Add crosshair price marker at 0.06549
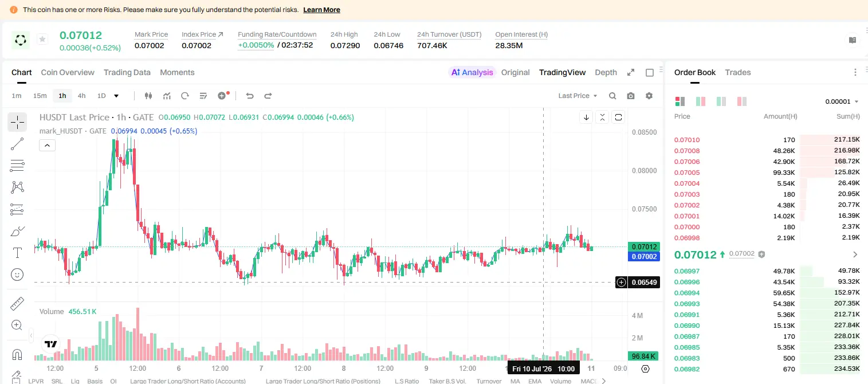This screenshot has width=868, height=384. [x=621, y=282]
